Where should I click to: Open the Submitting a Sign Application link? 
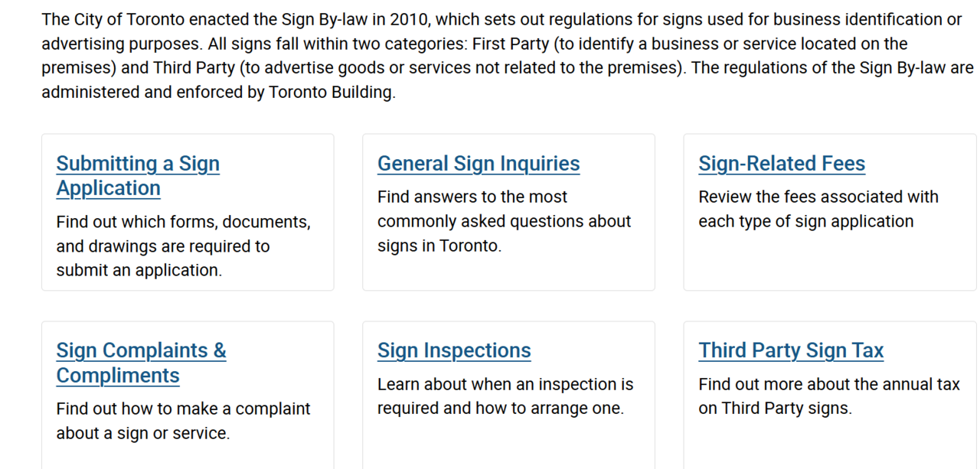pos(138,175)
